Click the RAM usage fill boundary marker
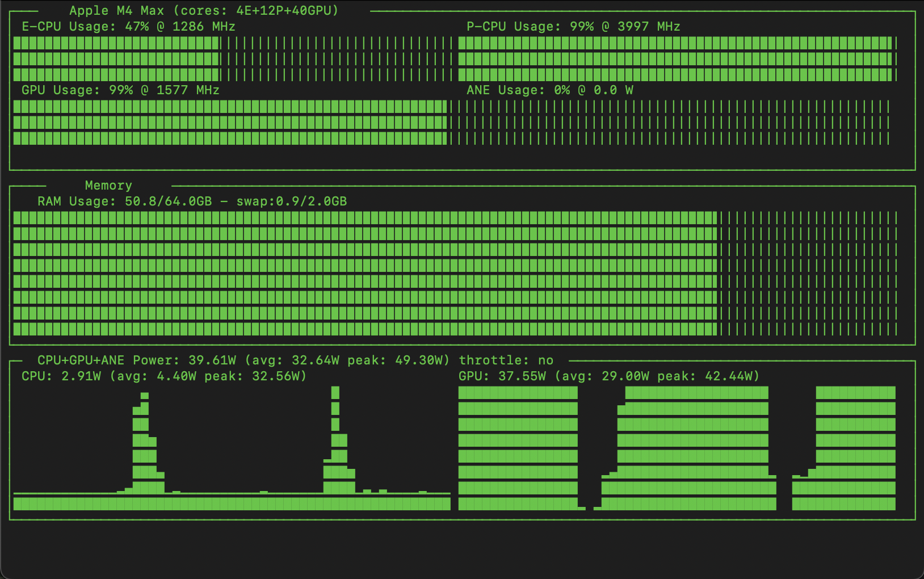Image resolution: width=924 pixels, height=579 pixels. coord(718,272)
